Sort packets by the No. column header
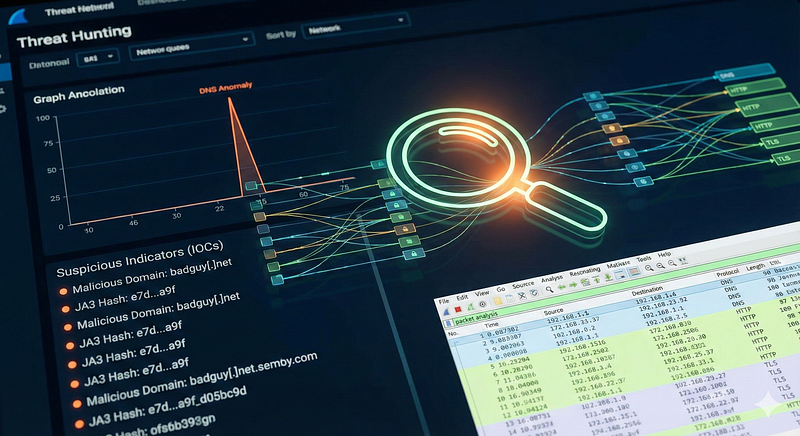Screen dimensions: 800x436 click(x=453, y=335)
